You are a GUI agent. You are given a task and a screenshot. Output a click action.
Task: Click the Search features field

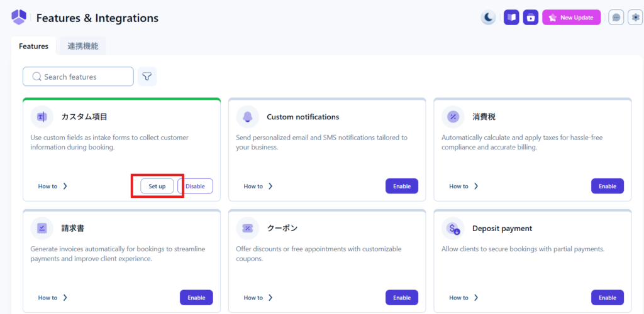click(x=79, y=77)
